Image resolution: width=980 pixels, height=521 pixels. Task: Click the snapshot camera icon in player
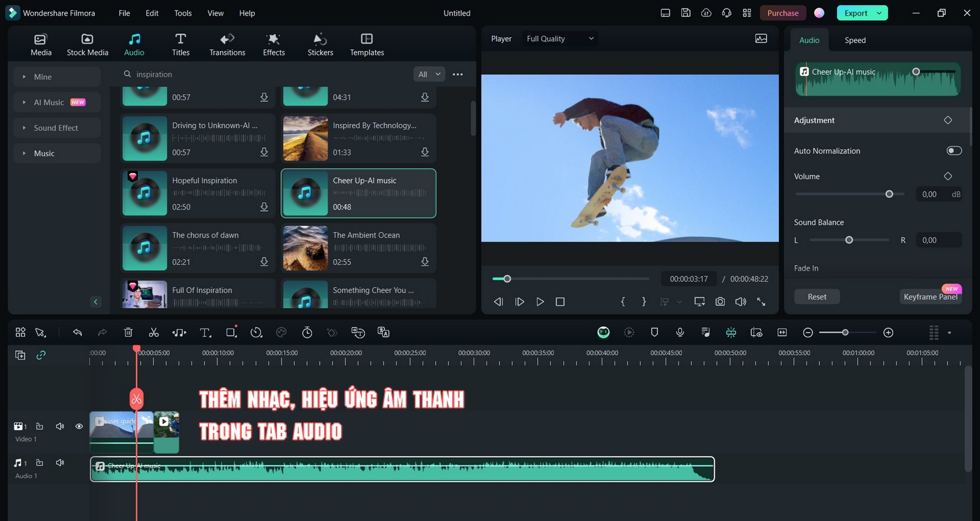pos(720,302)
